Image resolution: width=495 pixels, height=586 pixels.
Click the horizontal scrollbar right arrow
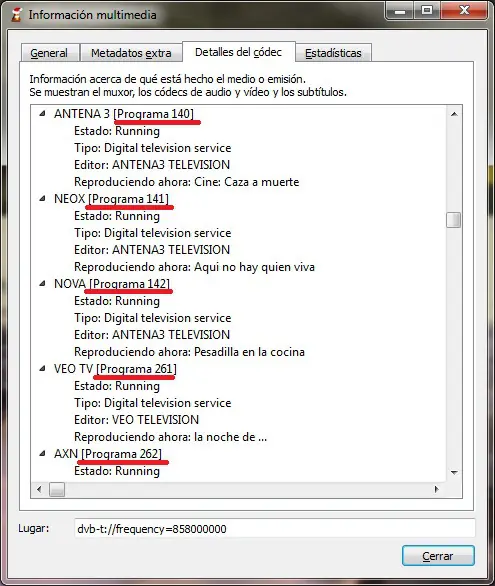436,489
